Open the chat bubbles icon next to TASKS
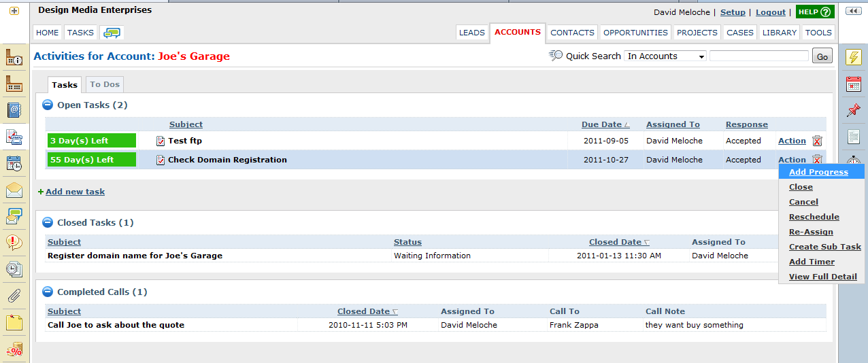 pyautogui.click(x=112, y=33)
